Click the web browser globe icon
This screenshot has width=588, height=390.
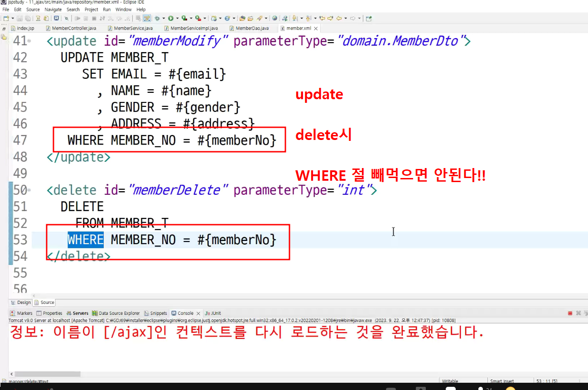pos(275,19)
